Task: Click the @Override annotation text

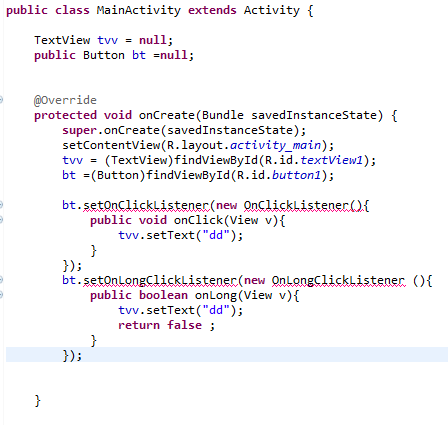Action: (65, 100)
